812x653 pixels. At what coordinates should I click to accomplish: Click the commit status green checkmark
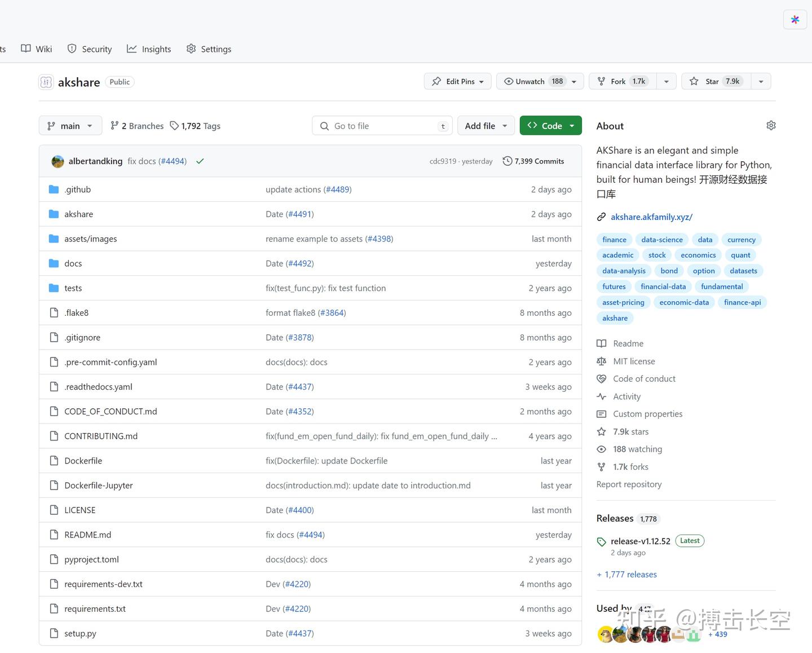pos(200,161)
